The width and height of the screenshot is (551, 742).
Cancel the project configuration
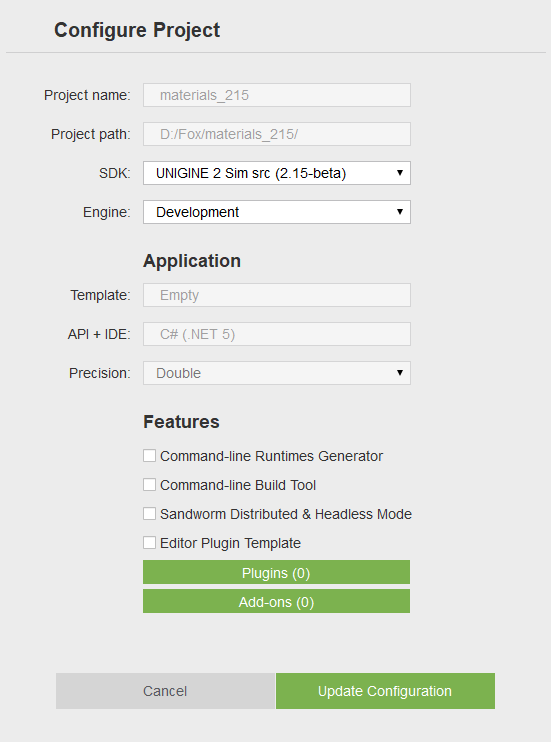[165, 691]
